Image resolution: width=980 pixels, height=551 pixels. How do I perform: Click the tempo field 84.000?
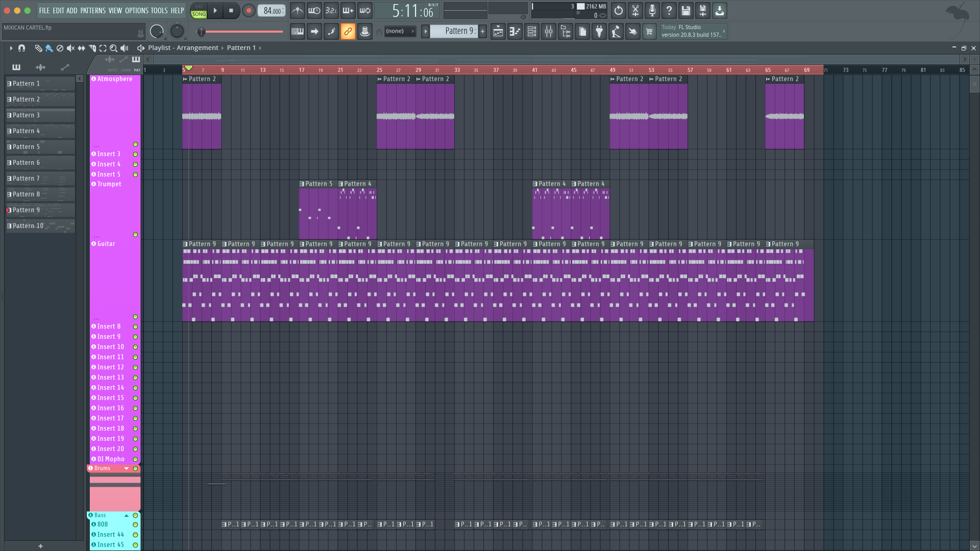click(x=272, y=11)
